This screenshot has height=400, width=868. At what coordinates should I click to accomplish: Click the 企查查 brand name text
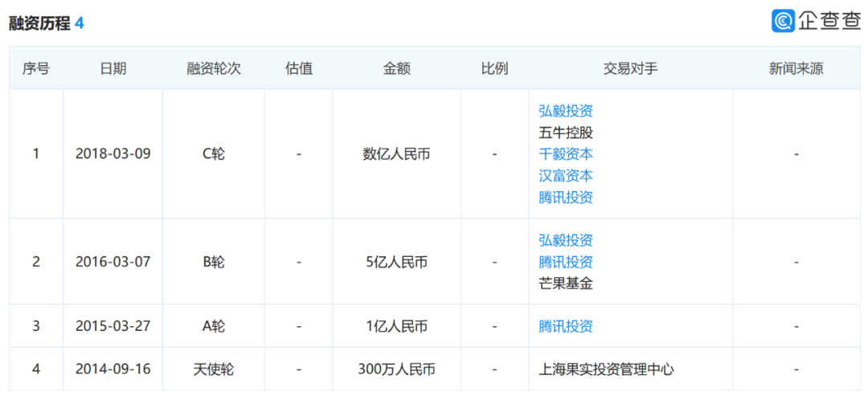coord(829,20)
